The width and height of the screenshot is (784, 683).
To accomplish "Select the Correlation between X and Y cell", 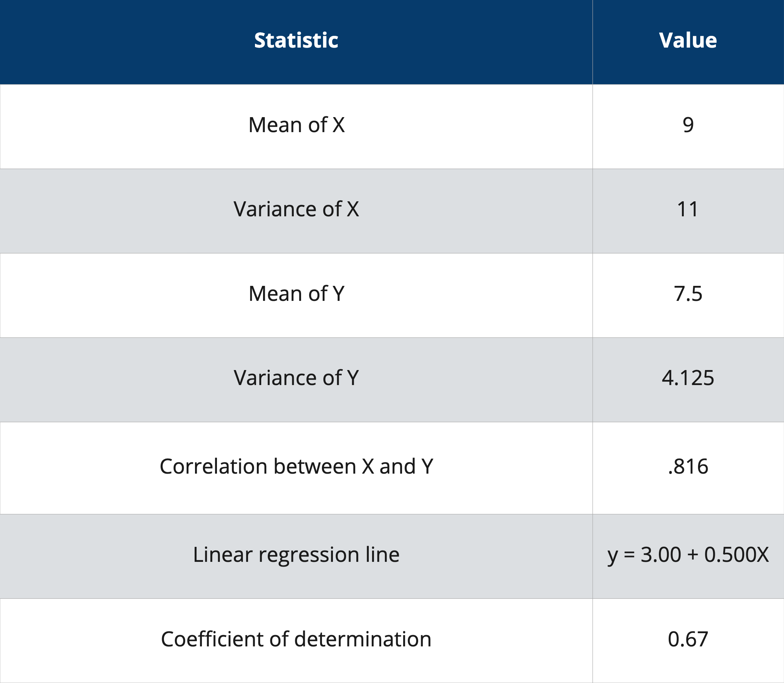I will [296, 467].
